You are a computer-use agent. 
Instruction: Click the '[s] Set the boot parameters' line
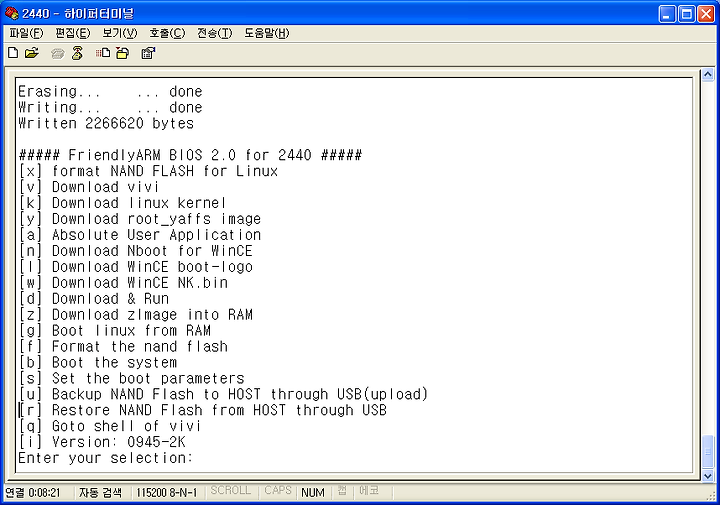[131, 379]
